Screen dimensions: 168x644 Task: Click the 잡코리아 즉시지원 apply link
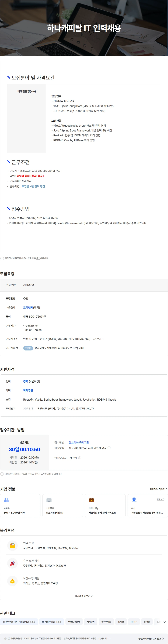coord(79,442)
